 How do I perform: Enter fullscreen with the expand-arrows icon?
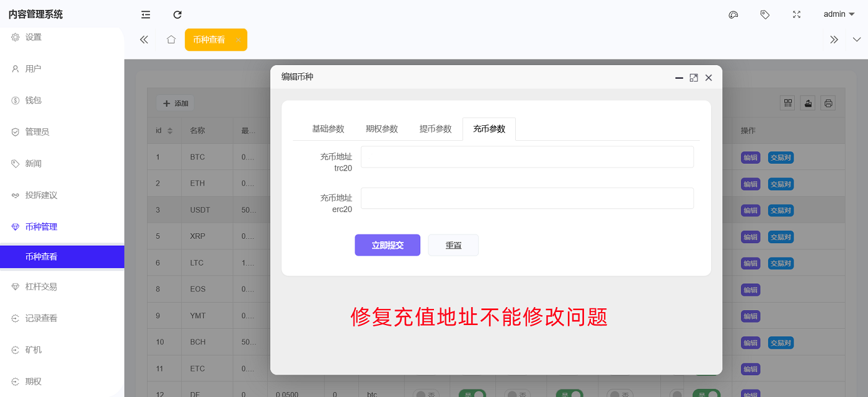797,14
